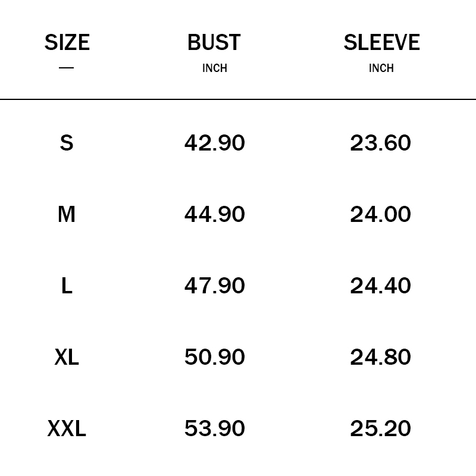
Task: Click the INCH label under SLEEVE
Action: (381, 68)
